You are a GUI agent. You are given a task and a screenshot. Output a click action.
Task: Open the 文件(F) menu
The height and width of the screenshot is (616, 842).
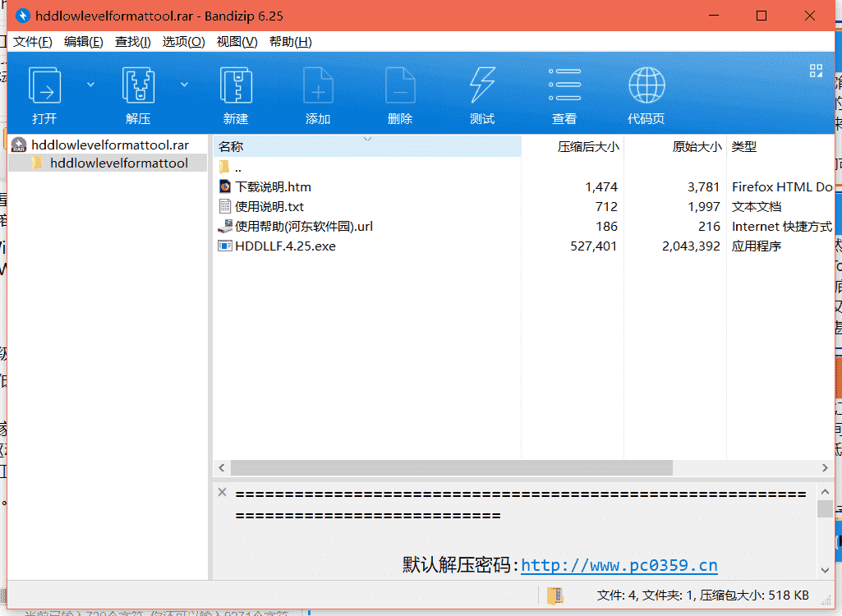(x=32, y=42)
